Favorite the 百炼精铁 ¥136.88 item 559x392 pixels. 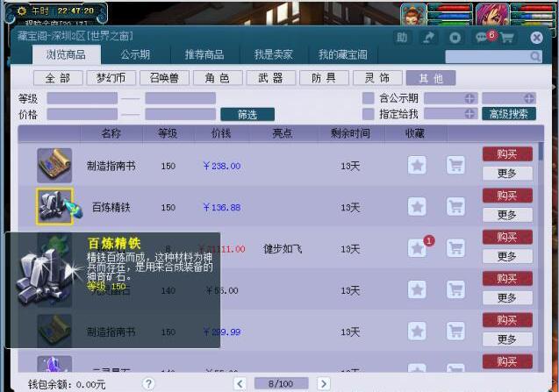click(x=417, y=207)
